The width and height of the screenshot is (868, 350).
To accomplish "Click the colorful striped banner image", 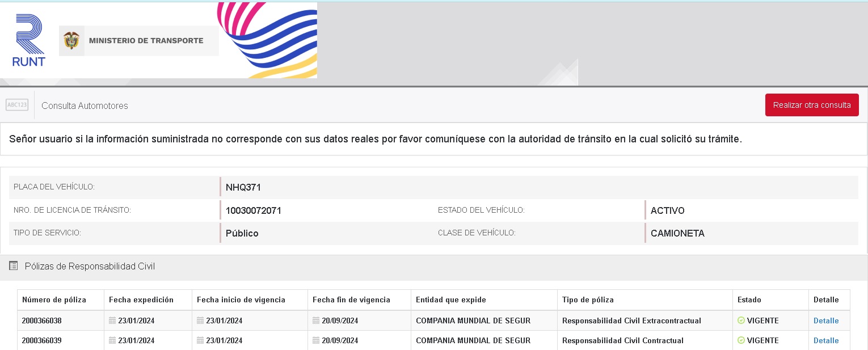I will [x=268, y=40].
